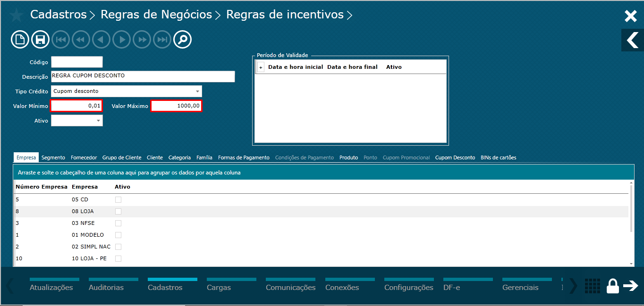
Task: Toggle Ativo checkbox for 05 CD
Action: click(x=118, y=199)
